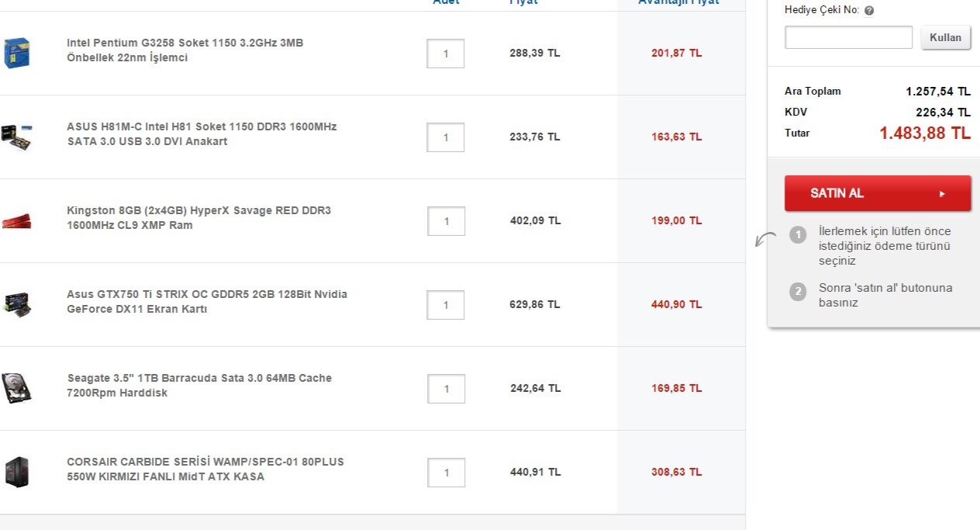Image resolution: width=980 pixels, height=530 pixels.
Task: Click the Corsair Carbide case thumbnail
Action: pyautogui.click(x=16, y=472)
